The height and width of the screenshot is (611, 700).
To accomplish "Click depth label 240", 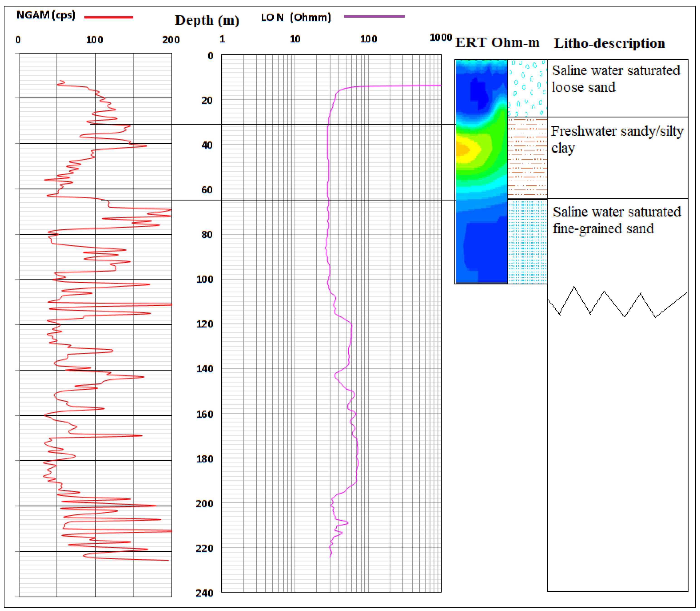I will click(x=204, y=593).
